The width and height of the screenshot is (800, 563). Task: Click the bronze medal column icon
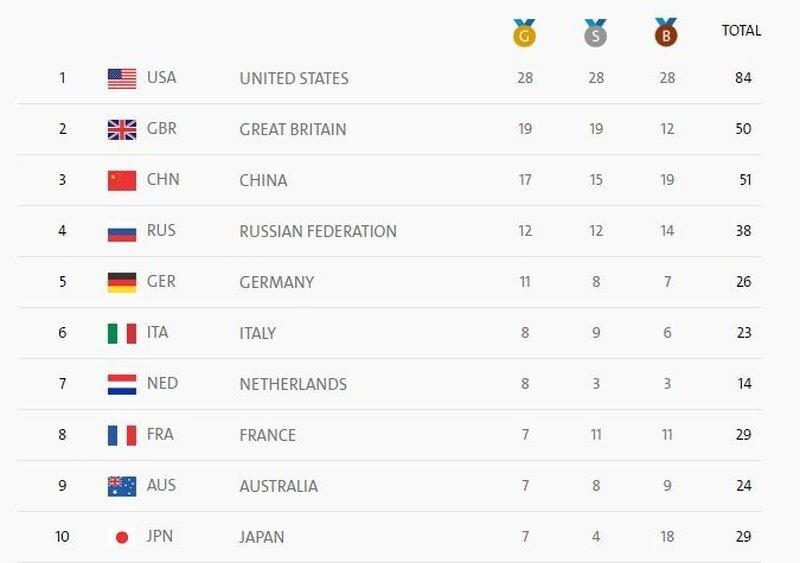(x=666, y=33)
